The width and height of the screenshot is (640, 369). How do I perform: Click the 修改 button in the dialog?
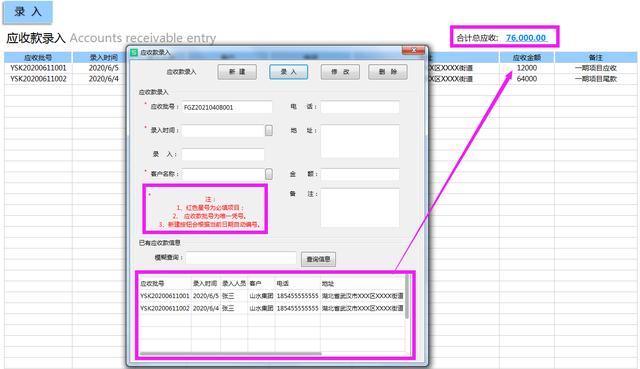[x=340, y=72]
